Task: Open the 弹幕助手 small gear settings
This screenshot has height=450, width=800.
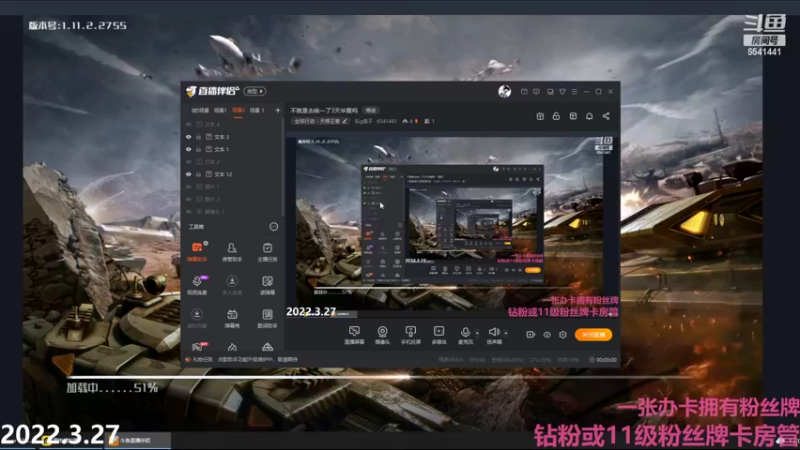Action: click(x=206, y=243)
